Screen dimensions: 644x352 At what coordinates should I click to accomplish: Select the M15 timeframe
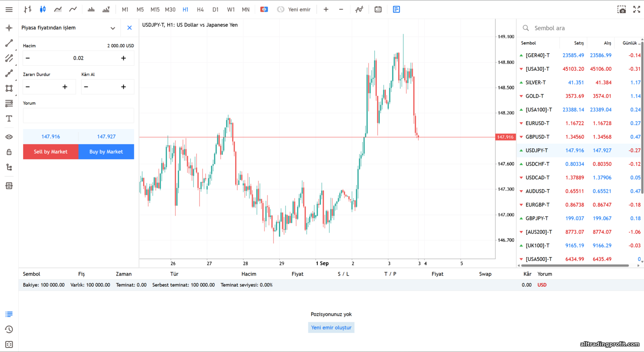[x=155, y=9]
